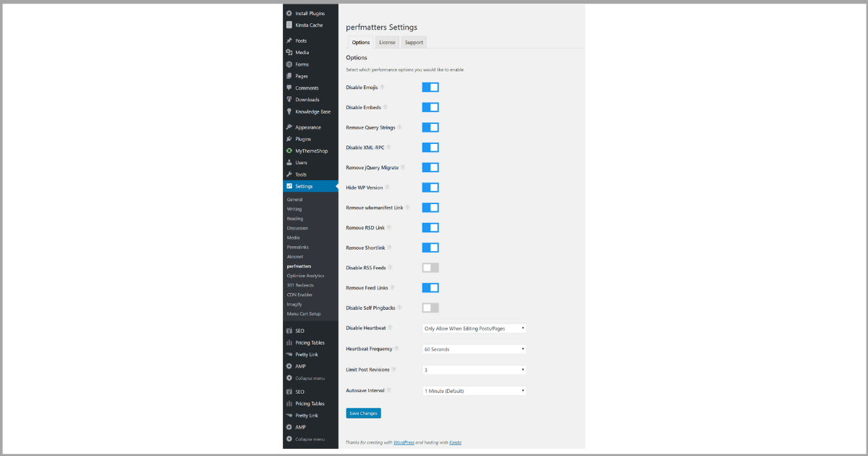
Task: Open Appearance via its paintbrush icon
Action: (x=289, y=127)
